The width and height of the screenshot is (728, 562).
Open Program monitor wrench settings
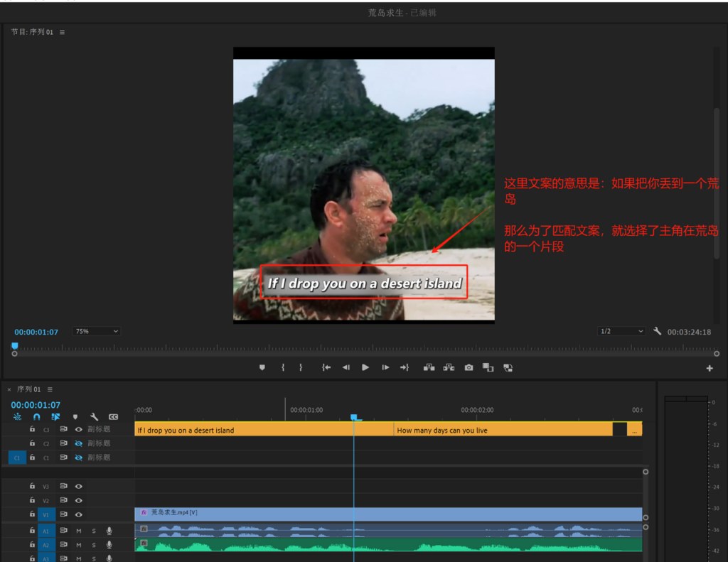point(657,331)
